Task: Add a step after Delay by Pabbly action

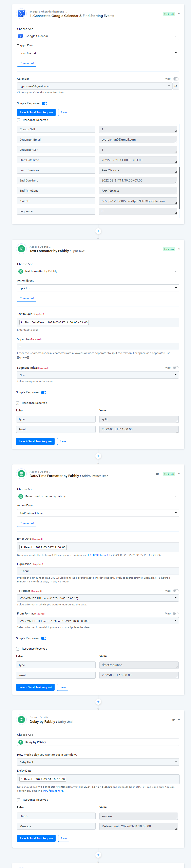Action: (x=98, y=854)
